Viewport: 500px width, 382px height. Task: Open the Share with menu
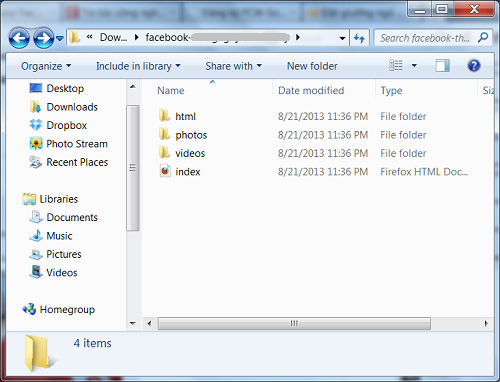pyautogui.click(x=233, y=66)
